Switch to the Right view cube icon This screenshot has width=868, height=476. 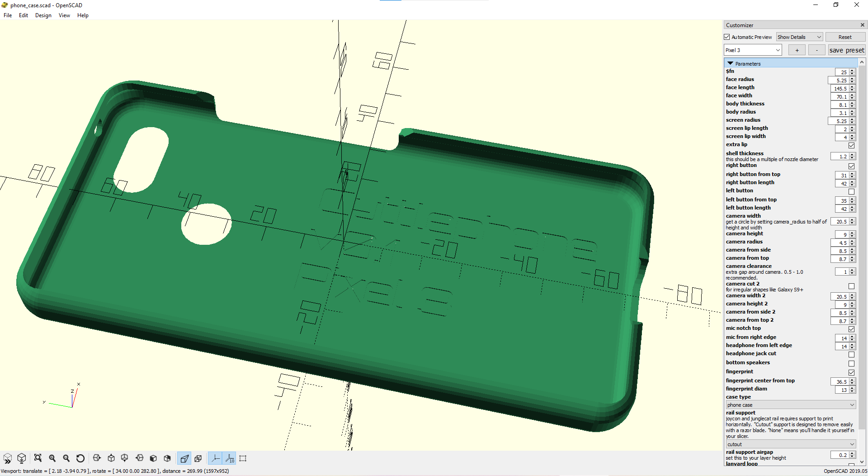[x=97, y=458]
